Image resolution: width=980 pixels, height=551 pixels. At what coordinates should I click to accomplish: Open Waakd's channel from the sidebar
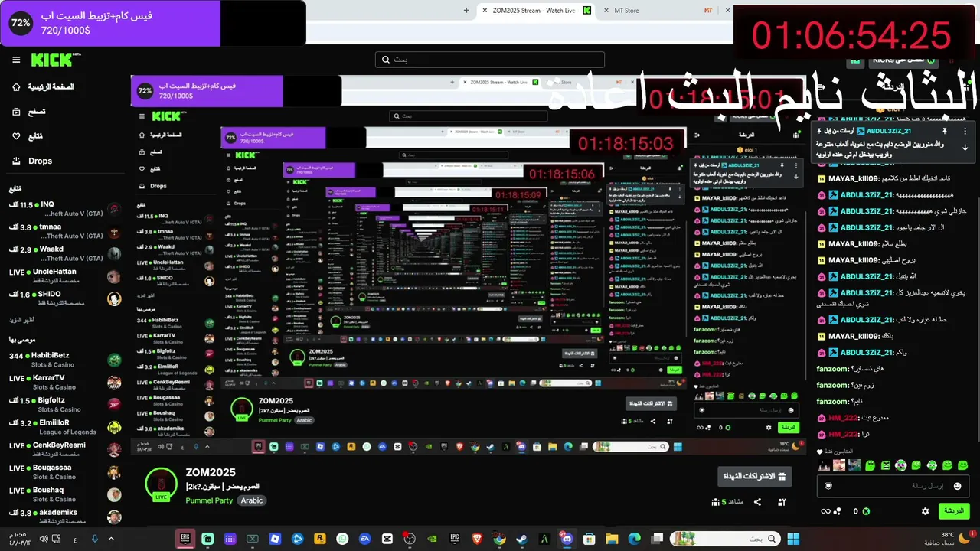tap(66, 254)
